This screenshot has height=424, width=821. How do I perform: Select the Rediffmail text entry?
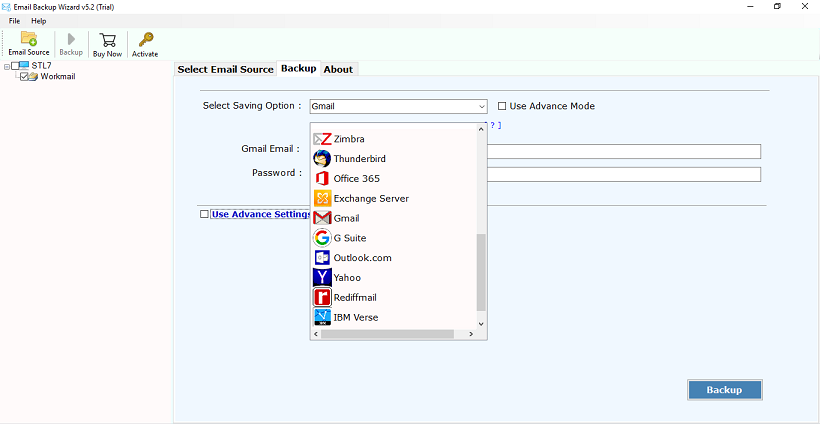coord(355,297)
